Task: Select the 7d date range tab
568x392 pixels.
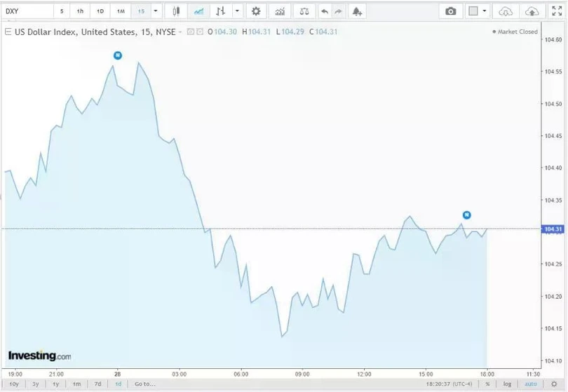Action: [x=98, y=384]
